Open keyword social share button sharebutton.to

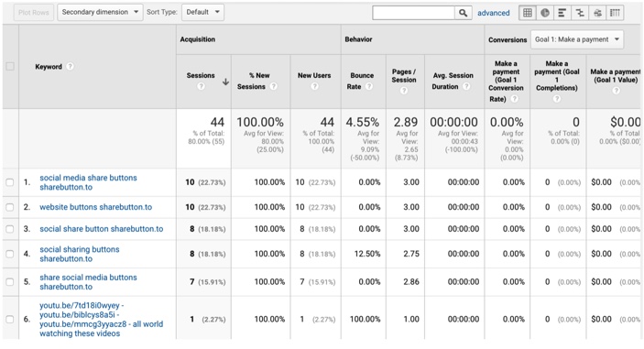(102, 229)
